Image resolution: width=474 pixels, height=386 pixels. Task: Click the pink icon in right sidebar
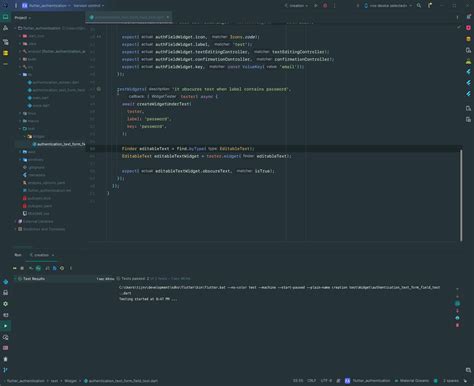tap(468, 28)
